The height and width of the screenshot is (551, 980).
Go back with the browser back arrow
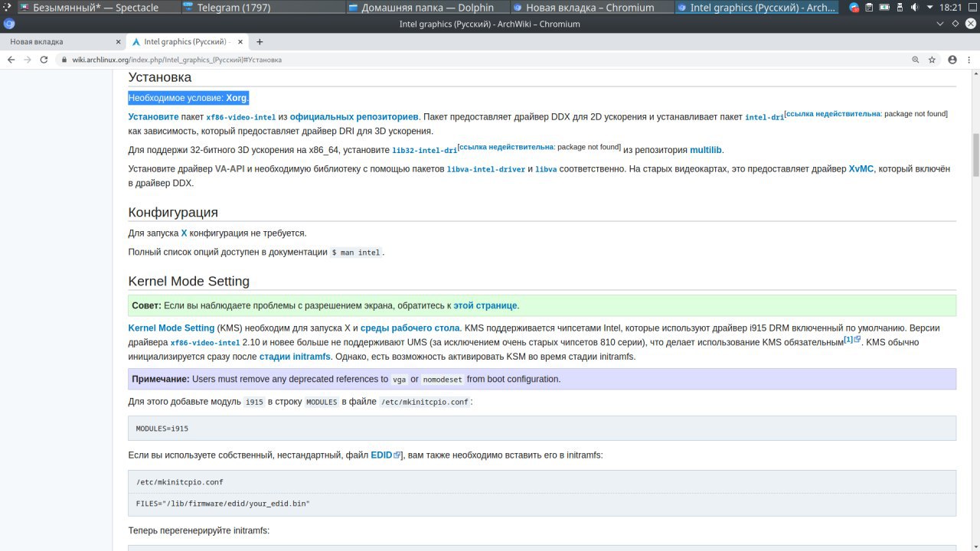11,60
